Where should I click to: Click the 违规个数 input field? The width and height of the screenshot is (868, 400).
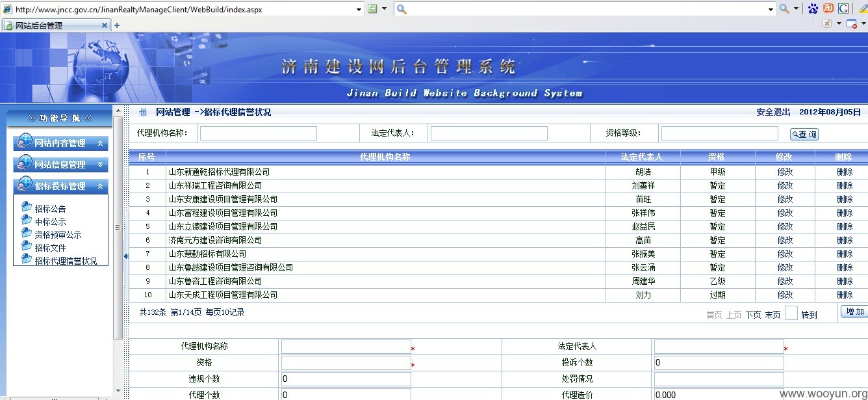point(346,379)
